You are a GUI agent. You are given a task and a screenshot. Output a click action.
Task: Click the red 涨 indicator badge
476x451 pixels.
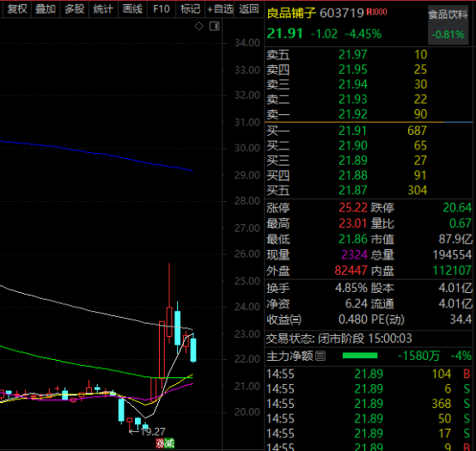[160, 443]
